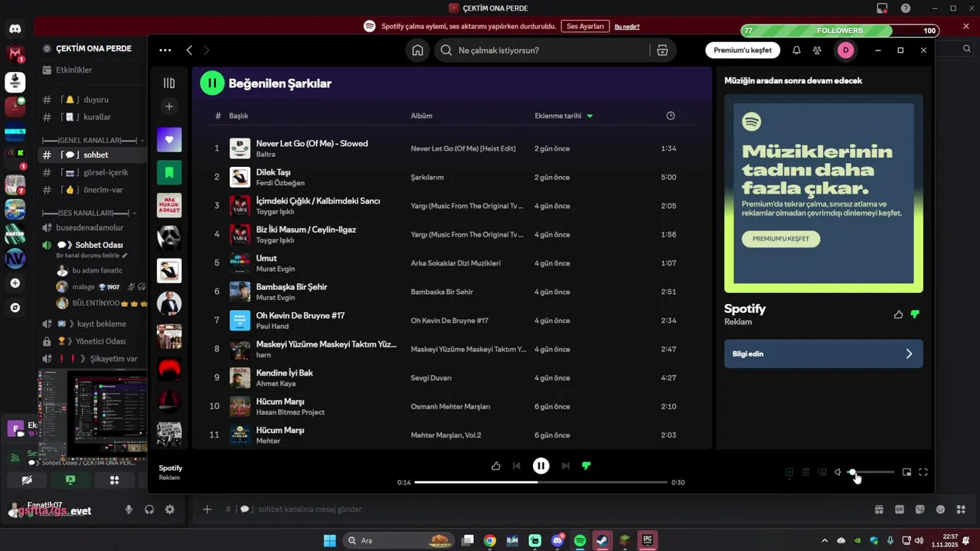Sort by duration clock icon

(x=671, y=116)
